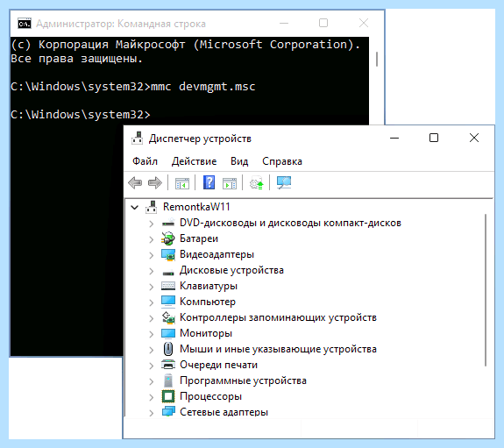Image resolution: width=504 pixels, height=448 pixels.
Task: Click the Процессоры chip icon
Action: pyautogui.click(x=168, y=396)
